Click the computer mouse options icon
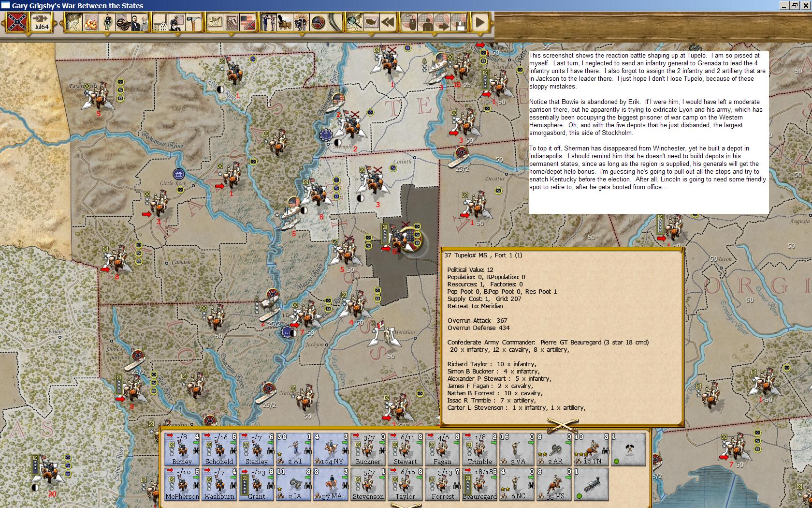 pos(409,22)
